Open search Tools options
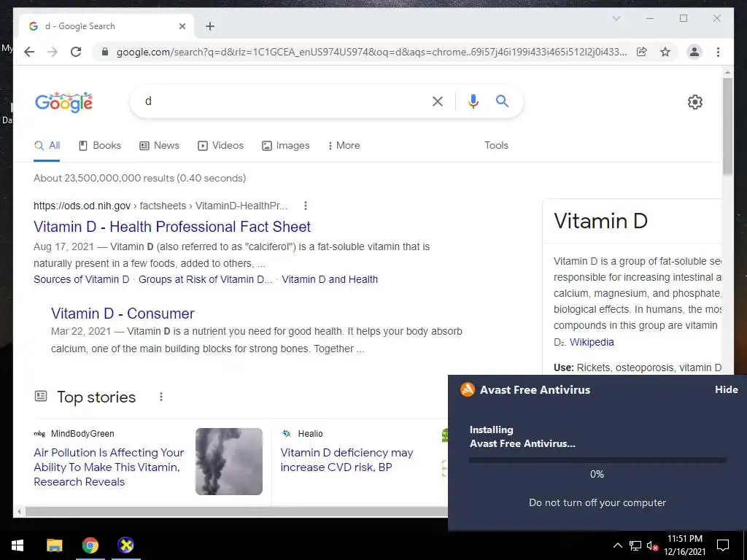 tap(496, 146)
